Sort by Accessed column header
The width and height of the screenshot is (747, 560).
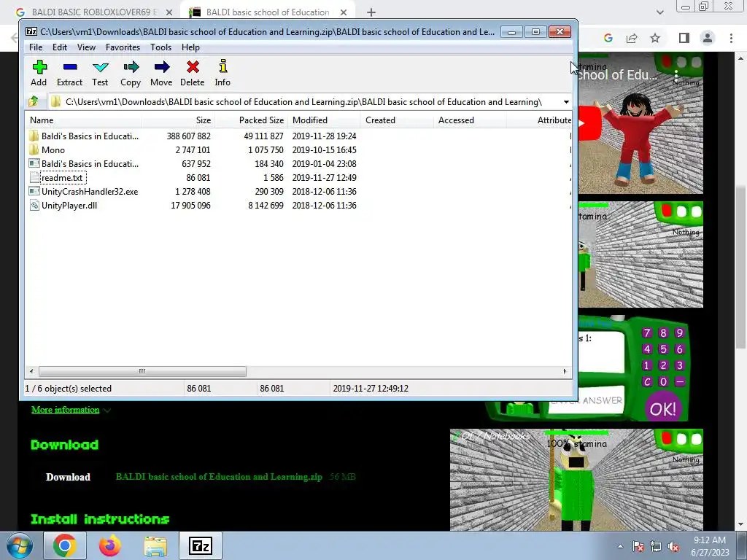(x=471, y=120)
